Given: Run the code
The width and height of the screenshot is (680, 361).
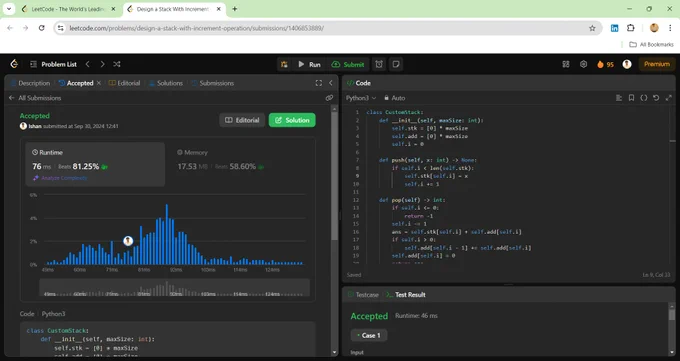Looking at the screenshot, I should click(309, 64).
